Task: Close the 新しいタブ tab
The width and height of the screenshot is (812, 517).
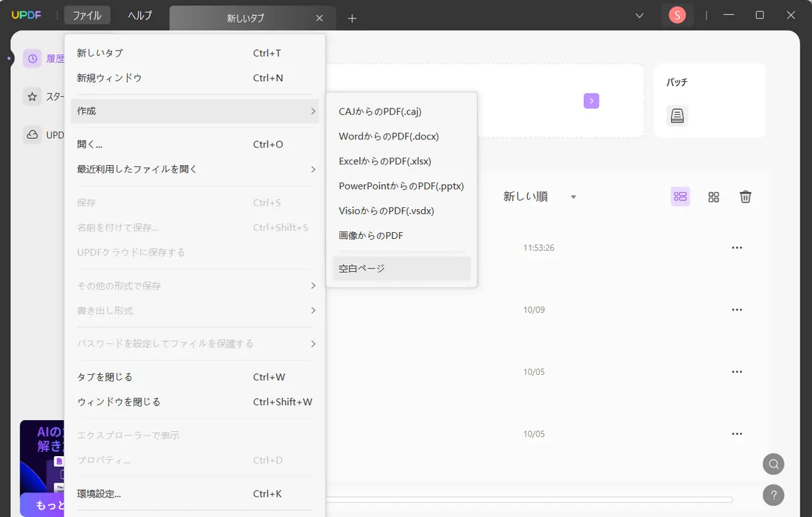Action: pyautogui.click(x=320, y=19)
